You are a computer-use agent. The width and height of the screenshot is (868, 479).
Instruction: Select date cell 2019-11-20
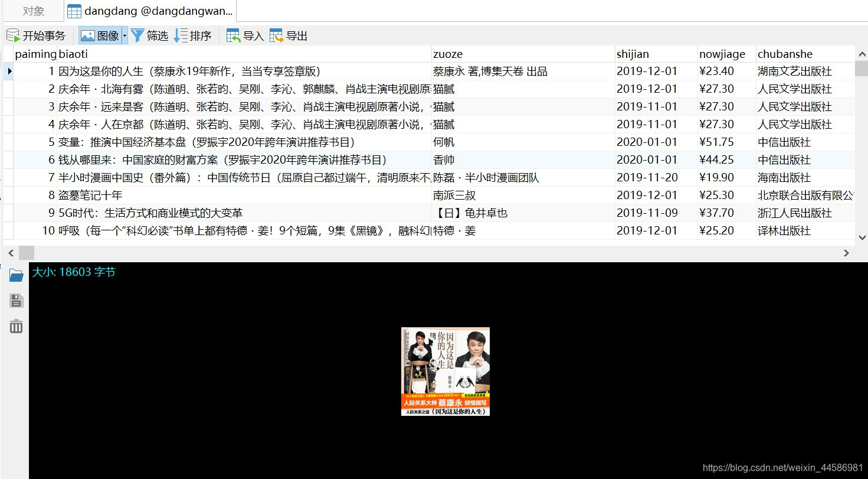tap(656, 178)
